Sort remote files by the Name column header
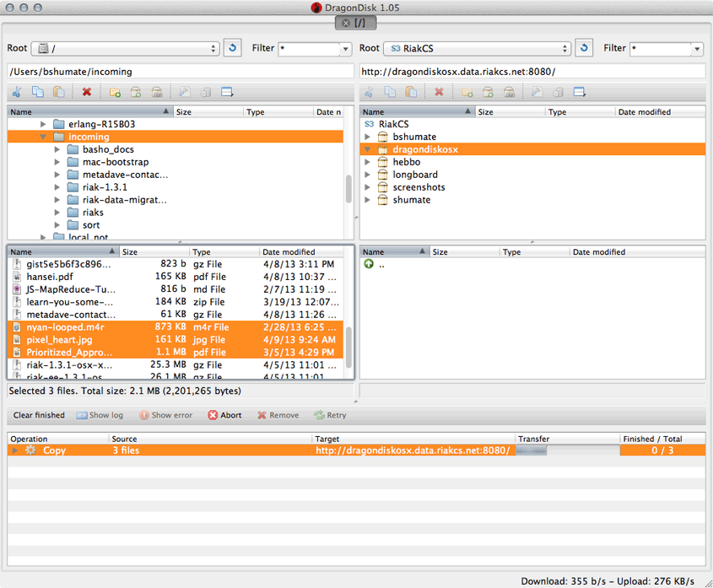713x588 pixels. click(x=394, y=251)
